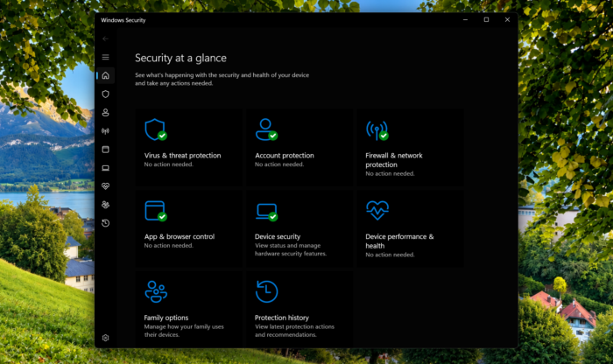The width and height of the screenshot is (613, 364).
Task: Open Family options title link
Action: point(166,318)
